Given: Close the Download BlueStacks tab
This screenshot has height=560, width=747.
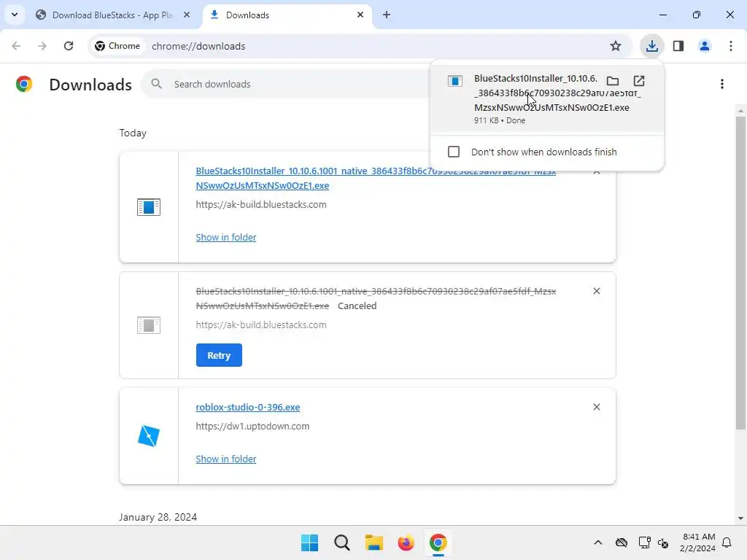Looking at the screenshot, I should 187,15.
